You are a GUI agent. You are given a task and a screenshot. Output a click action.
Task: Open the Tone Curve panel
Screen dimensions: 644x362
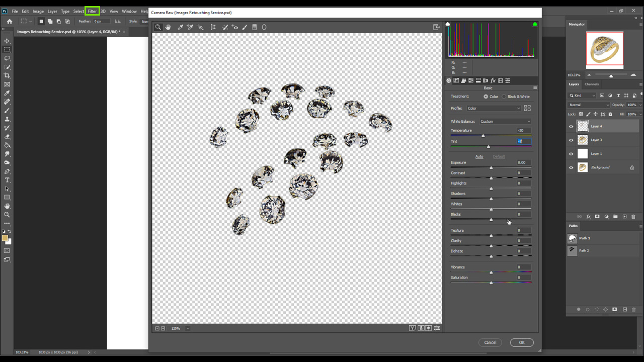click(x=456, y=80)
